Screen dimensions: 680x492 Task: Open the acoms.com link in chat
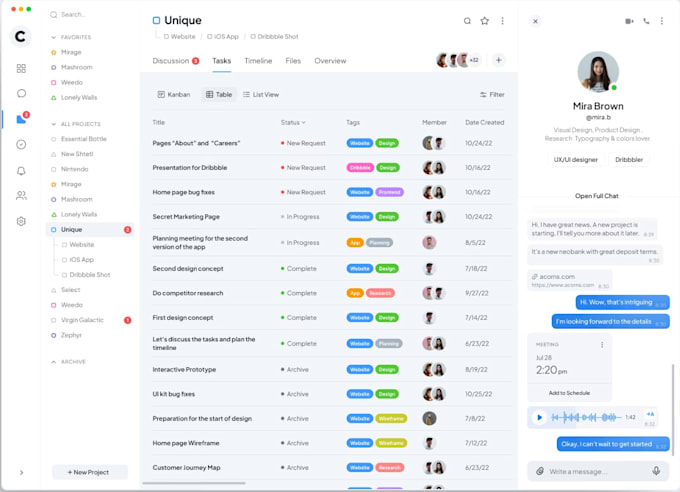pos(570,280)
